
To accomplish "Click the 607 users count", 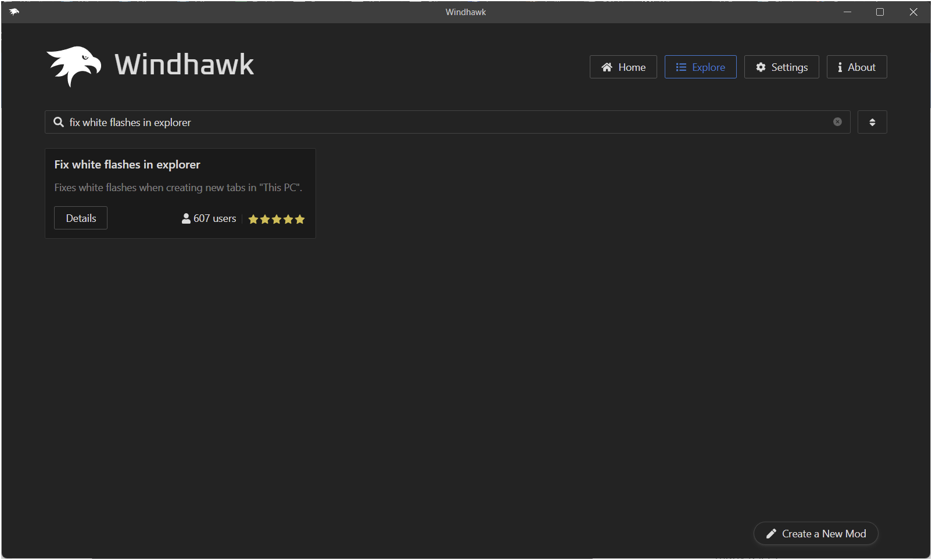I will [x=209, y=218].
